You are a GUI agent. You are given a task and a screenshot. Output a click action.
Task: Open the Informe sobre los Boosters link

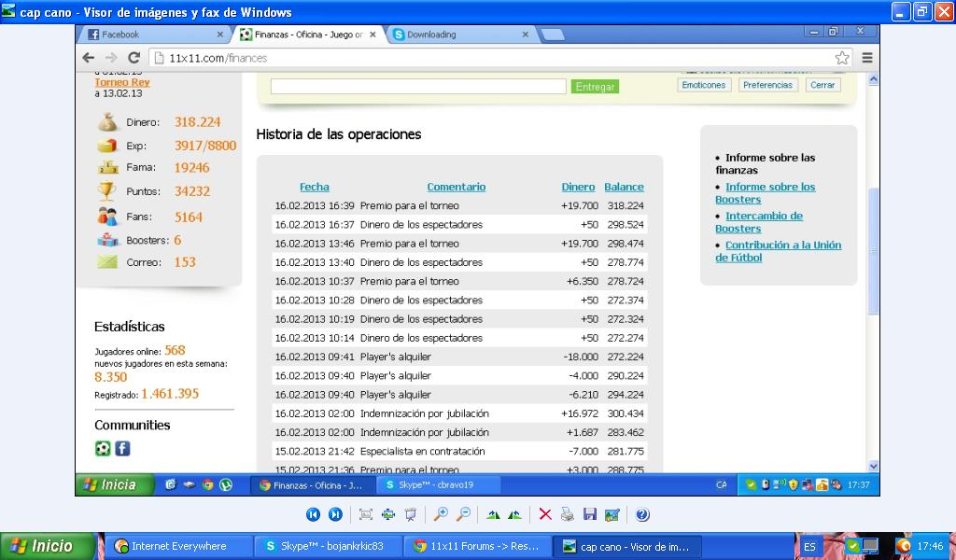point(765,193)
